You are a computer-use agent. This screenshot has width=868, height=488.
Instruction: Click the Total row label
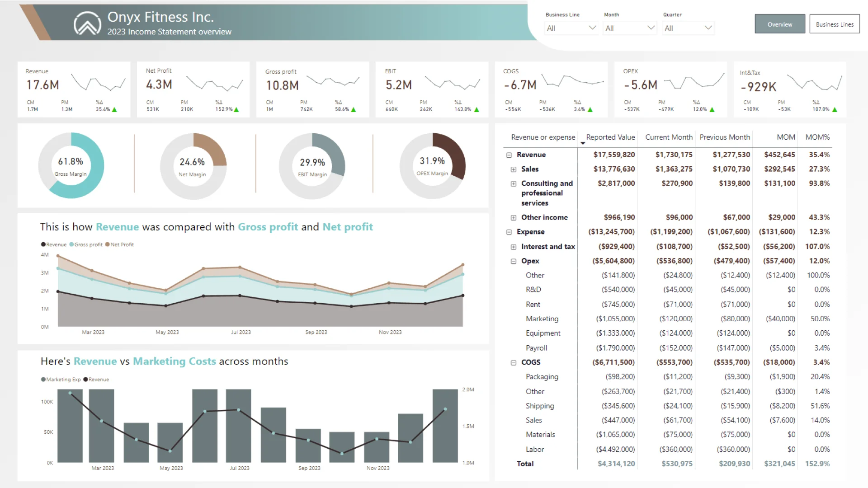(x=525, y=464)
